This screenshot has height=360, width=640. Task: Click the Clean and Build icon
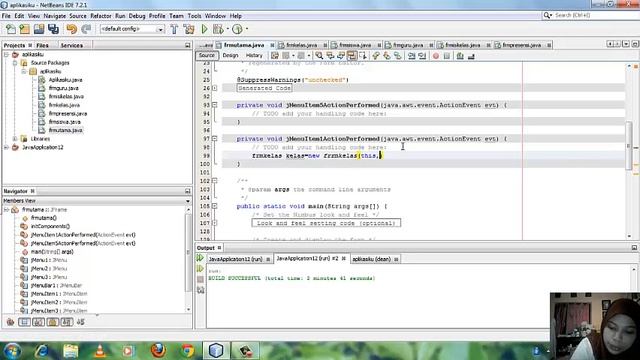pos(189,29)
